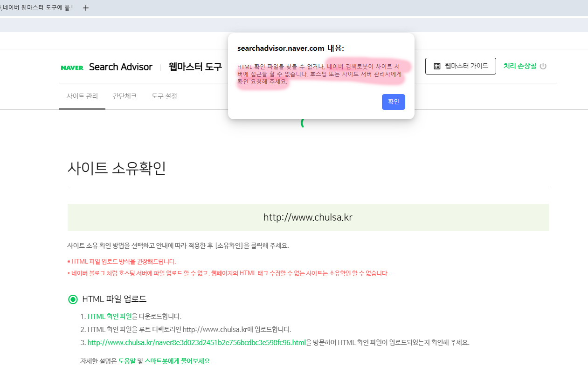Click the http://www.chulsa.kr site URL box
The width and height of the screenshot is (588, 380).
pyautogui.click(x=308, y=217)
